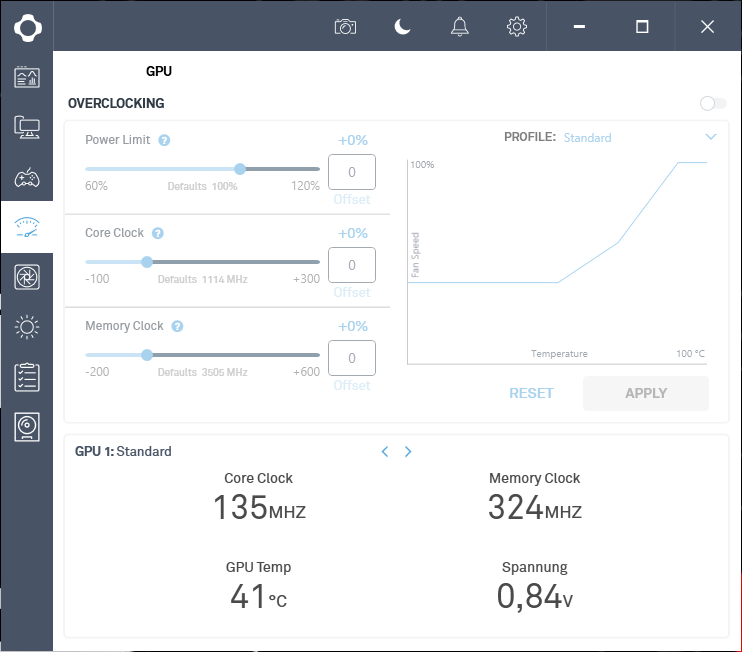The width and height of the screenshot is (742, 652).
Task: Open the fan control sidebar icon
Action: pos(27,277)
